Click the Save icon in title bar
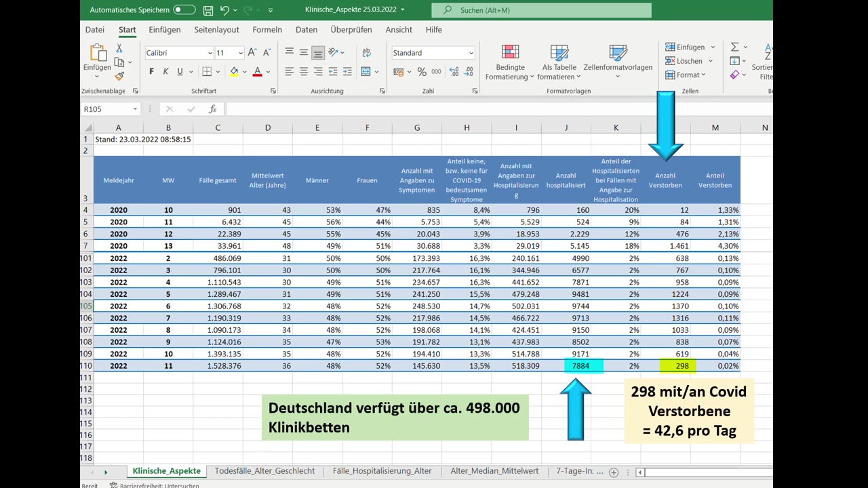Image resolution: width=868 pixels, height=488 pixels. coord(208,10)
